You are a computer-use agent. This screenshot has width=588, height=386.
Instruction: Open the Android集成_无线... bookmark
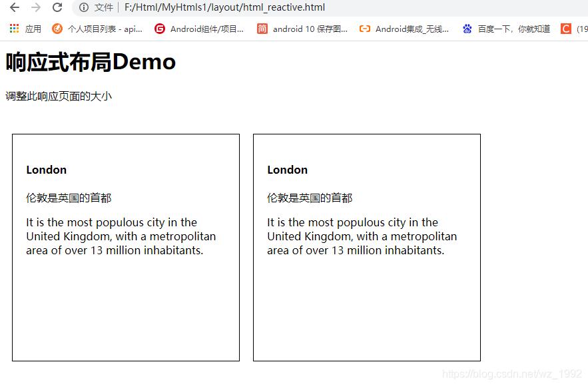click(412, 29)
